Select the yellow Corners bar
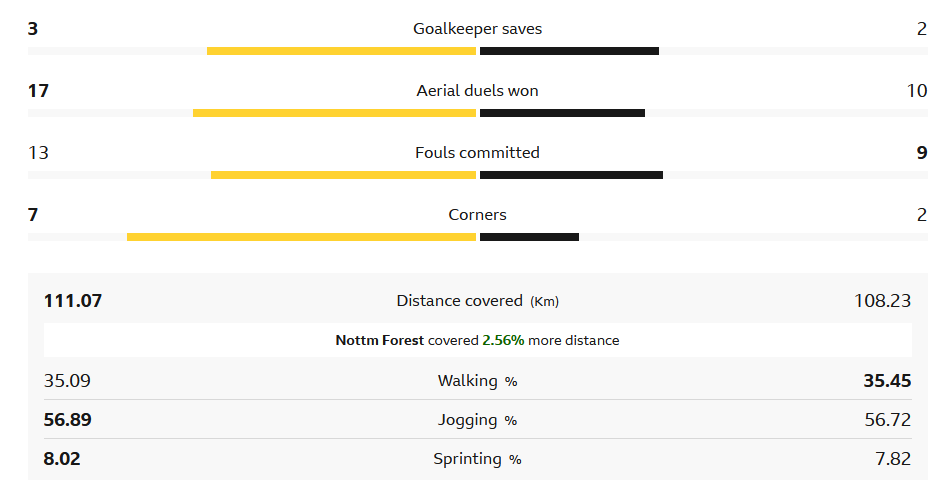Screen dimensions: 949x480 (x=301, y=237)
